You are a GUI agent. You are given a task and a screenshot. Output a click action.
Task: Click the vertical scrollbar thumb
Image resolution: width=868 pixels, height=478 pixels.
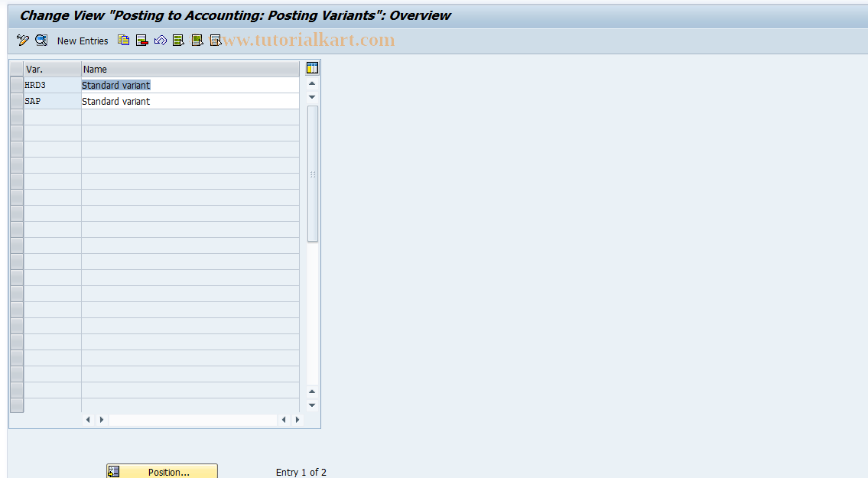pos(312,174)
